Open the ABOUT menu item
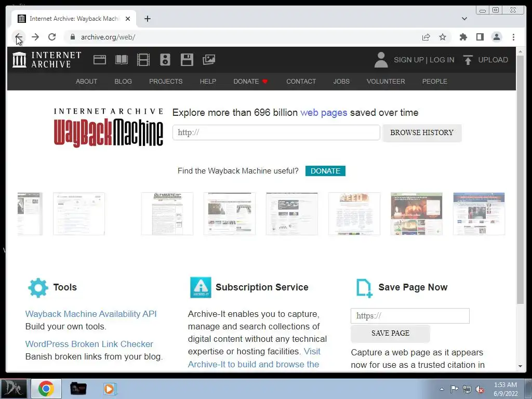The width and height of the screenshot is (532, 399). tap(86, 82)
